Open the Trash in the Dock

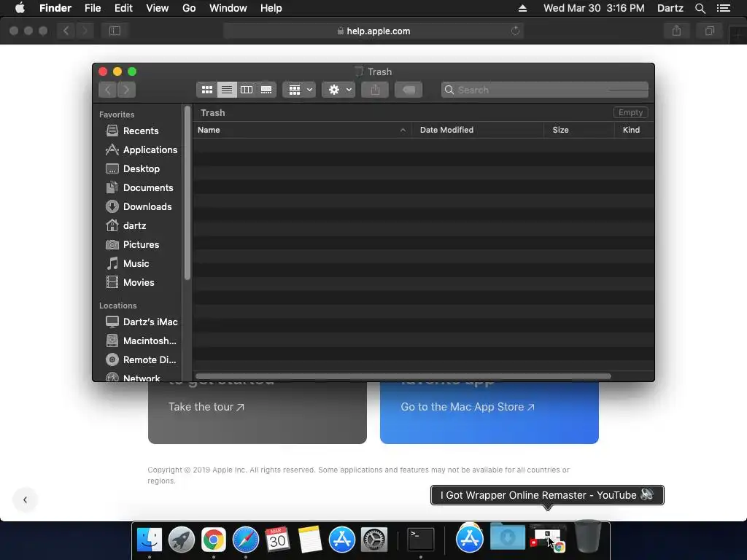pyautogui.click(x=589, y=537)
